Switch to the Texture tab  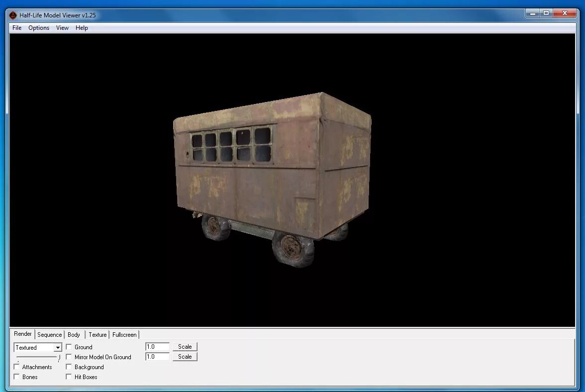coord(97,335)
